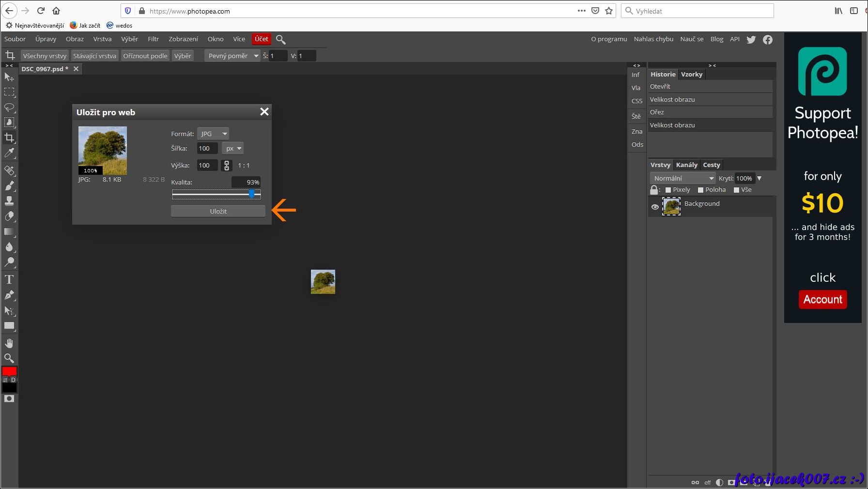Open the Filtr menu
The height and width of the screenshot is (489, 868).
pyautogui.click(x=153, y=39)
